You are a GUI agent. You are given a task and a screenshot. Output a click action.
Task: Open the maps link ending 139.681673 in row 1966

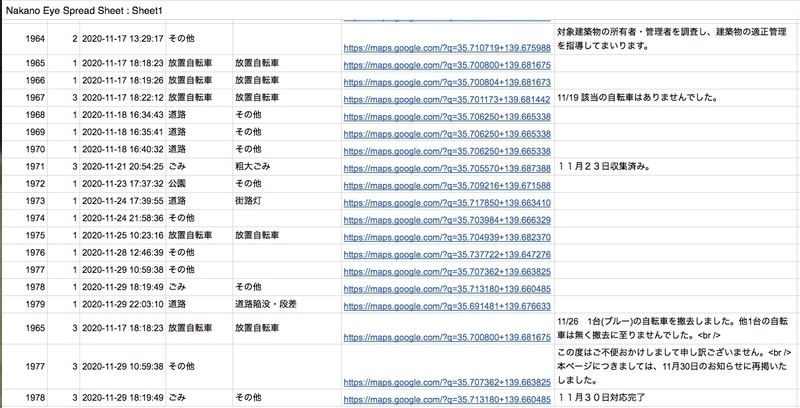[x=447, y=82]
